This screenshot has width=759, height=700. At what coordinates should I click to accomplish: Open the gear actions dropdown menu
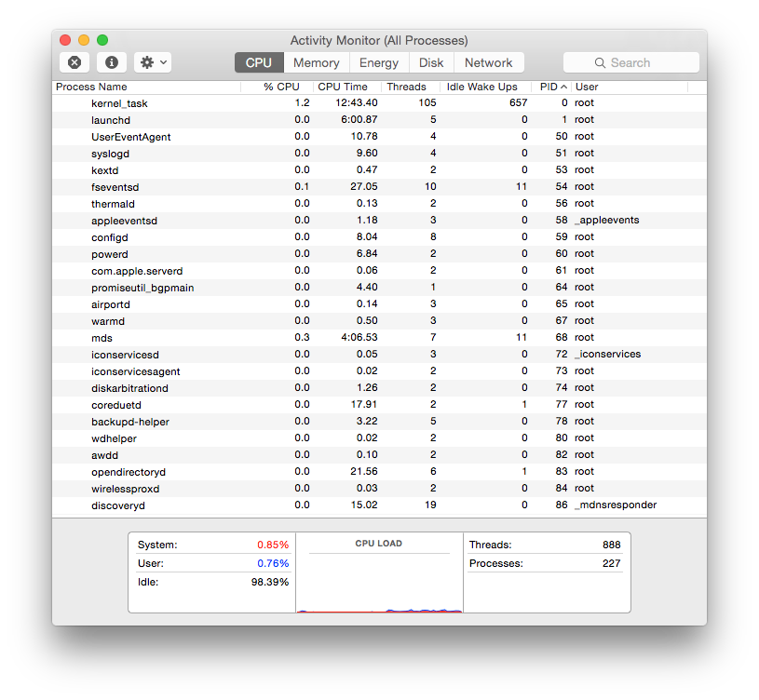click(153, 62)
